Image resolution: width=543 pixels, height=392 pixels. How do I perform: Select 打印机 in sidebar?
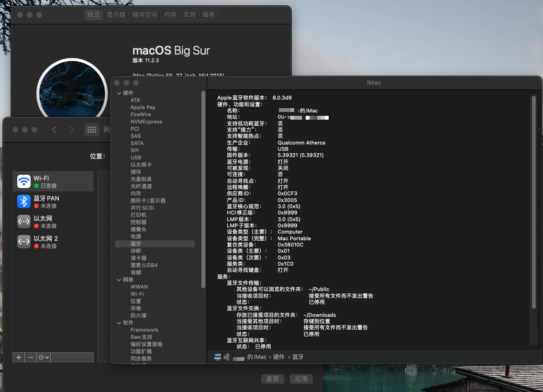pyautogui.click(x=139, y=215)
